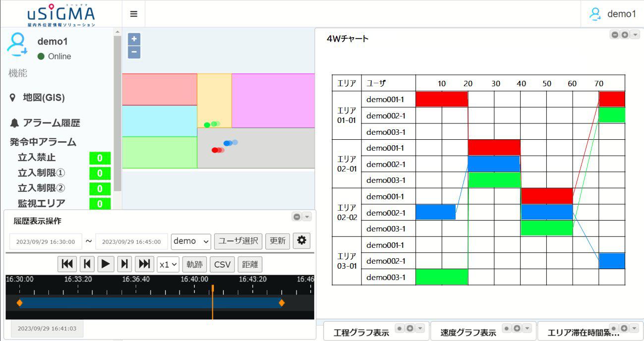This screenshot has height=341, width=644.
Task: Maximize the エリア滞在時間 panel
Action: point(624,328)
